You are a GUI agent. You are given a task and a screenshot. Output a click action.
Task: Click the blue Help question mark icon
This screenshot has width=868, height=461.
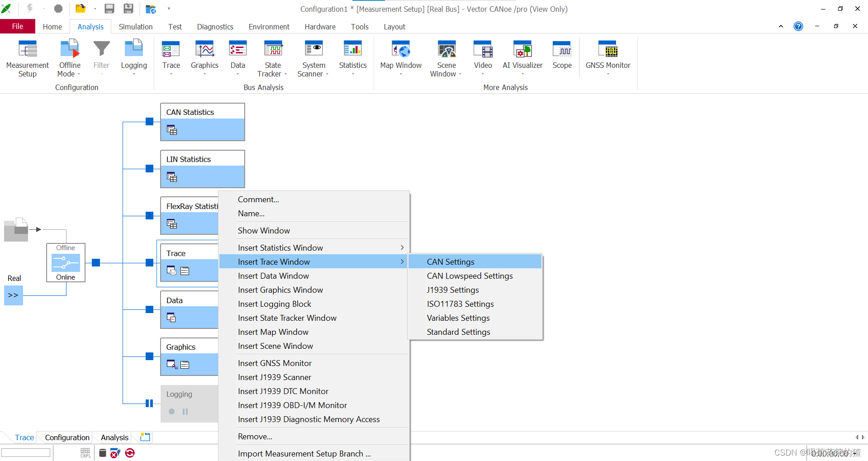coord(798,26)
